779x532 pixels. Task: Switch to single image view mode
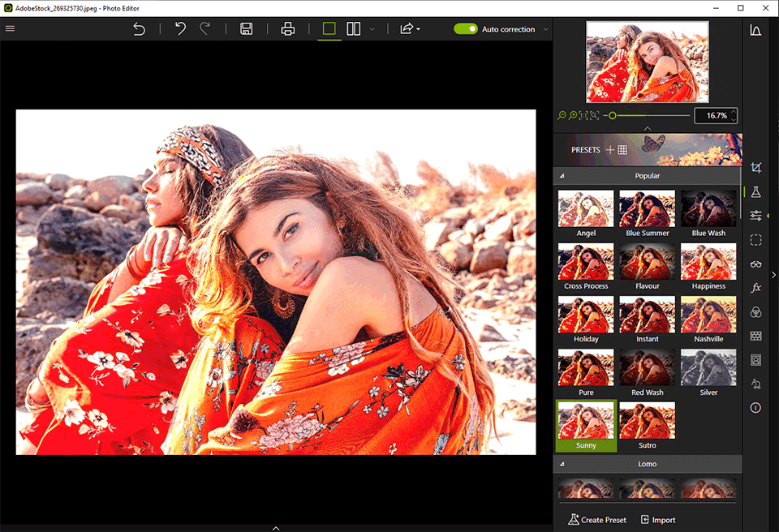329,29
